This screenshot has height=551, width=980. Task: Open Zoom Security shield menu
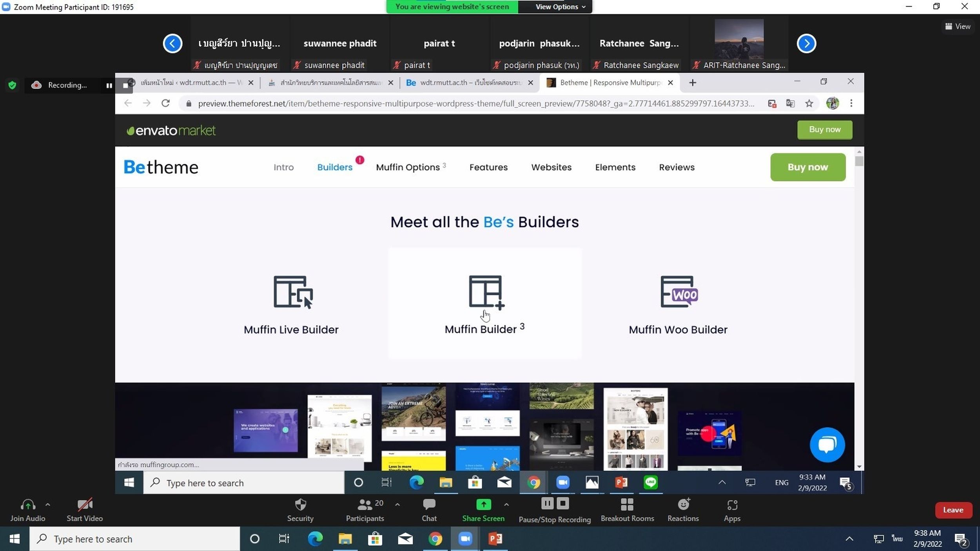(x=300, y=510)
